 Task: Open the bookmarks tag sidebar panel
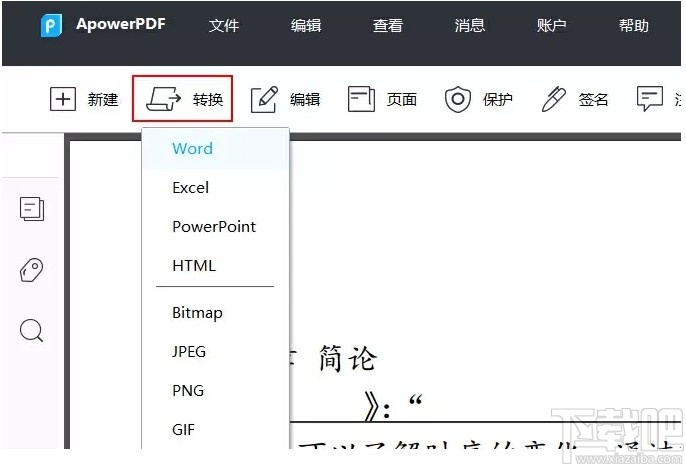32,270
